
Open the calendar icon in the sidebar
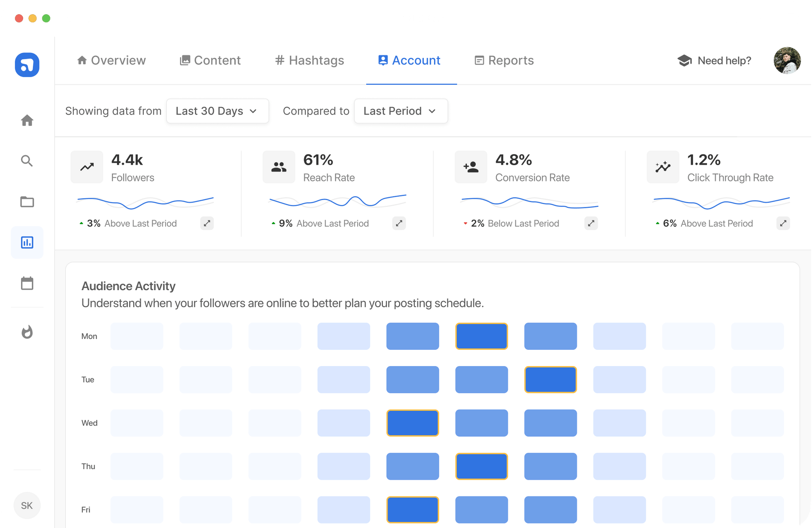pos(27,284)
